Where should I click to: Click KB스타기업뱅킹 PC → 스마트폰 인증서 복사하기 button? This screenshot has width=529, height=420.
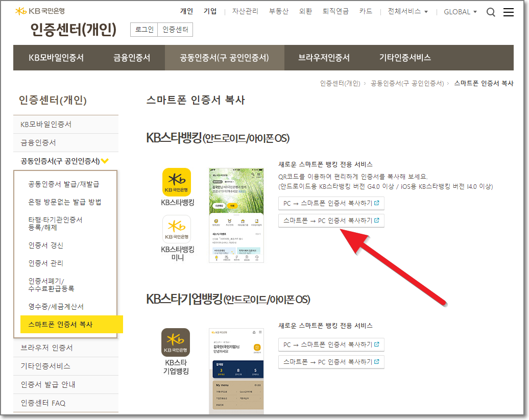click(331, 344)
